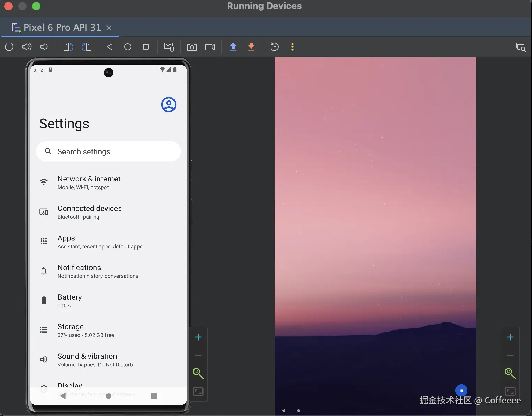Viewport: 532px width, 416px height.
Task: Rotate the device left from the toolbar
Action: (68, 47)
